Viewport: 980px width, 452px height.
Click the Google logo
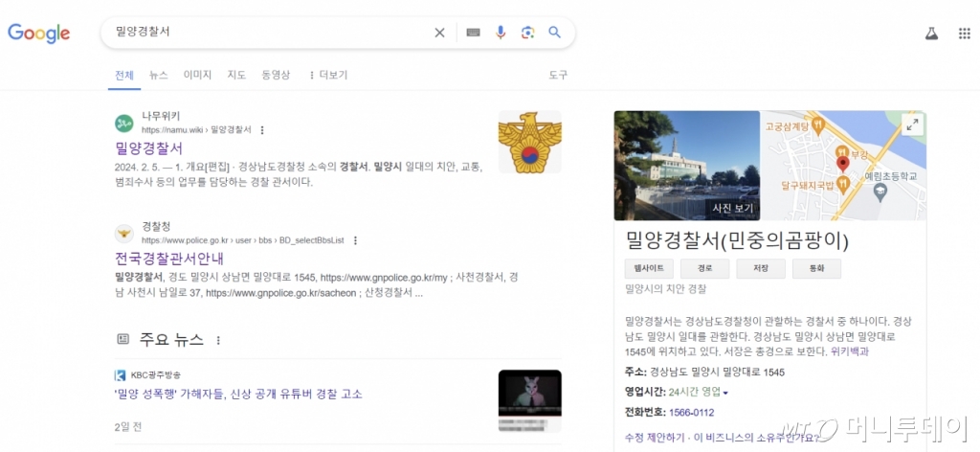tap(38, 34)
